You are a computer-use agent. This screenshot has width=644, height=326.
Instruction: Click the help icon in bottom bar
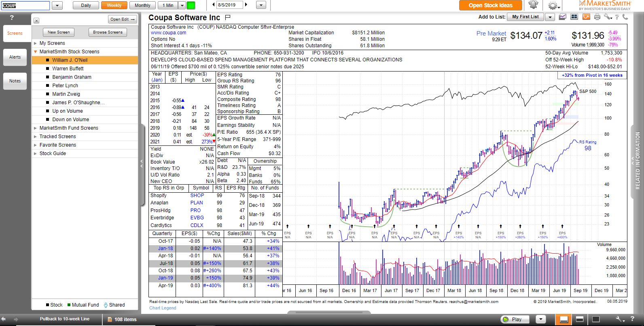pyautogui.click(x=632, y=319)
